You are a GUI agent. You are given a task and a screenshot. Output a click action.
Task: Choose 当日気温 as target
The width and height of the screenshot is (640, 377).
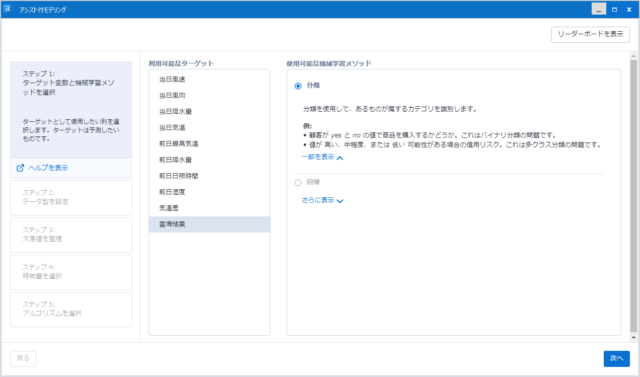point(209,127)
